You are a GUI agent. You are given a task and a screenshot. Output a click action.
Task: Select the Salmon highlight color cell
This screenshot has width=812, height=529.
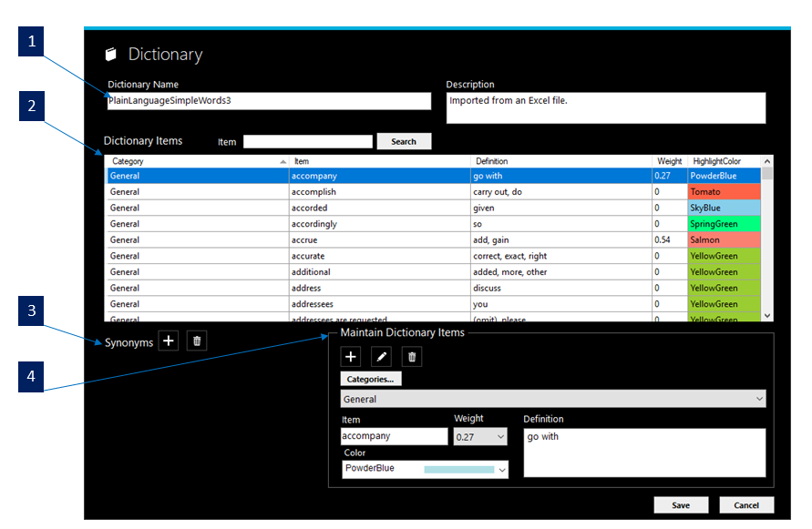pos(724,240)
